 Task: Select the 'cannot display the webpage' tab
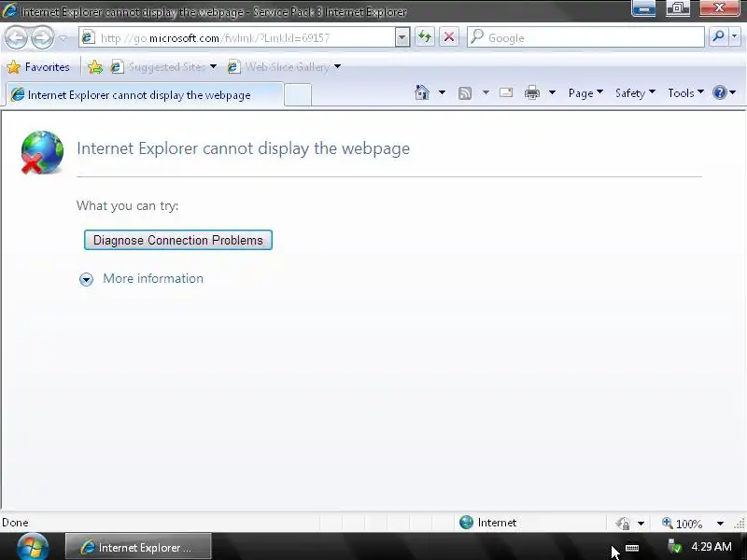(144, 95)
